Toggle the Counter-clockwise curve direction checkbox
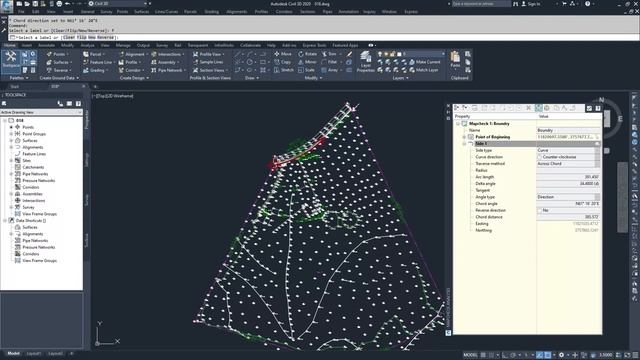This screenshot has width=640, height=360. pyautogui.click(x=540, y=157)
